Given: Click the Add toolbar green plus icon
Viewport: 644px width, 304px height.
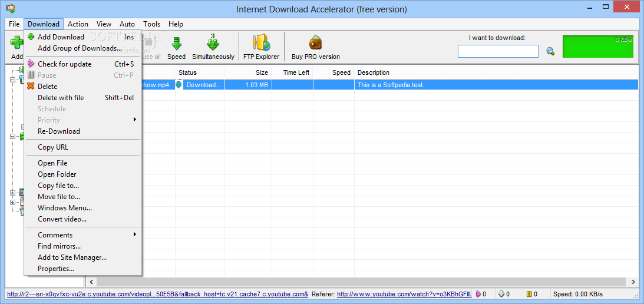Looking at the screenshot, I should (x=16, y=43).
